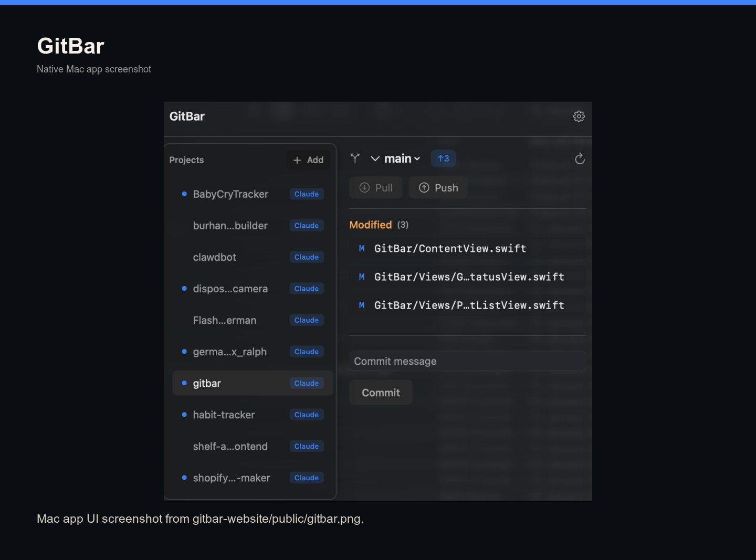Select the germa...x_ralph project
756x560 pixels.
[253, 352]
